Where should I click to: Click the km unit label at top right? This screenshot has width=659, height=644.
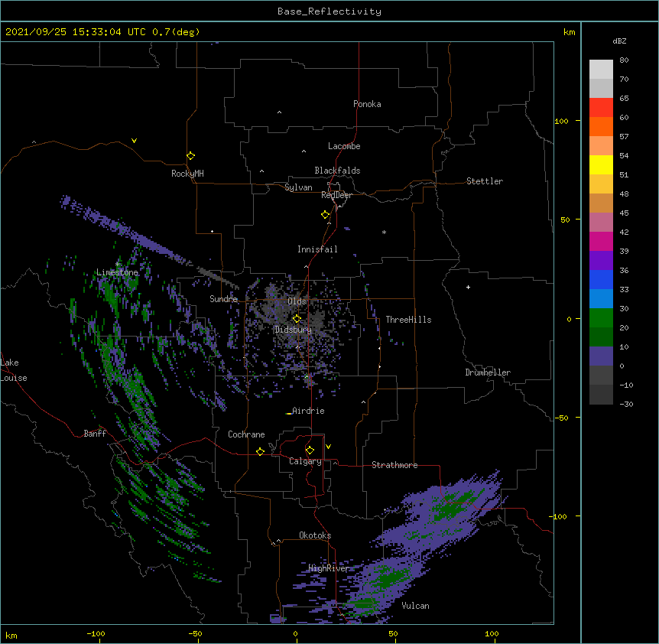570,32
